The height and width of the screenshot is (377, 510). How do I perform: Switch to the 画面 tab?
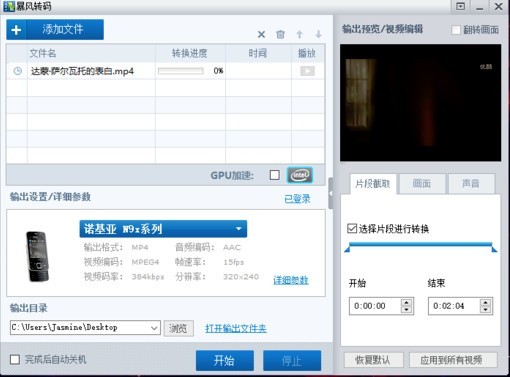pos(422,183)
